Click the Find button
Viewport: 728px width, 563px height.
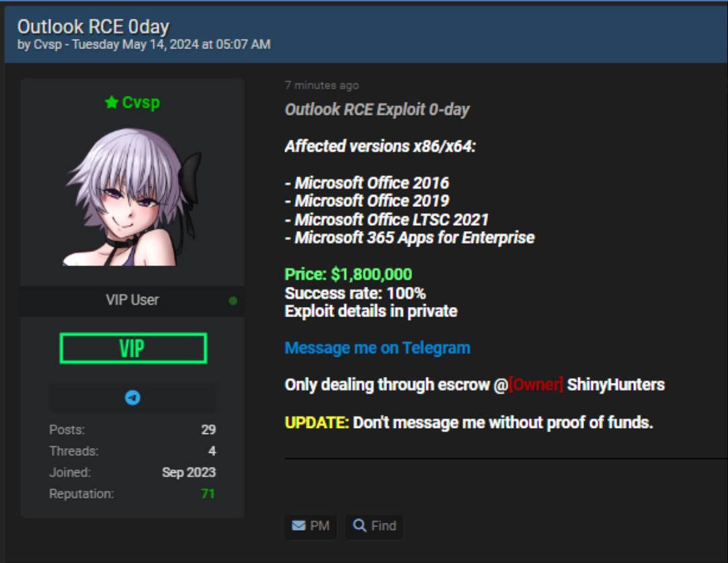(x=374, y=526)
